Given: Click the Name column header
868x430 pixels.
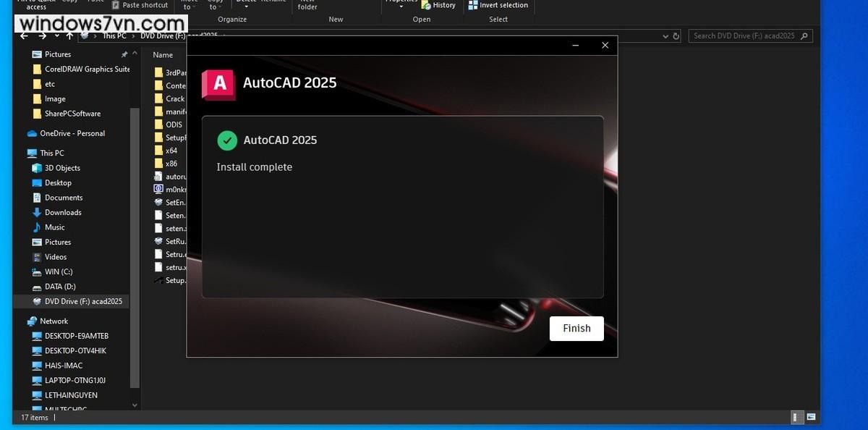Looking at the screenshot, I should 163,55.
